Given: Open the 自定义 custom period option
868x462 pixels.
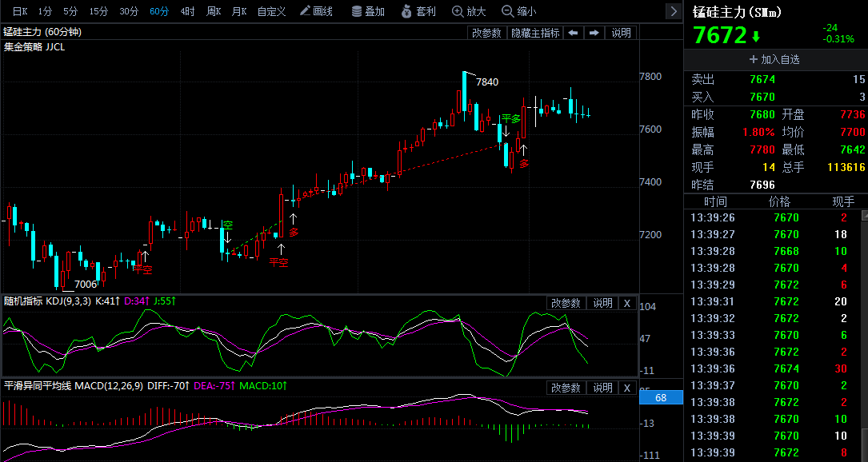Looking at the screenshot, I should point(271,11).
